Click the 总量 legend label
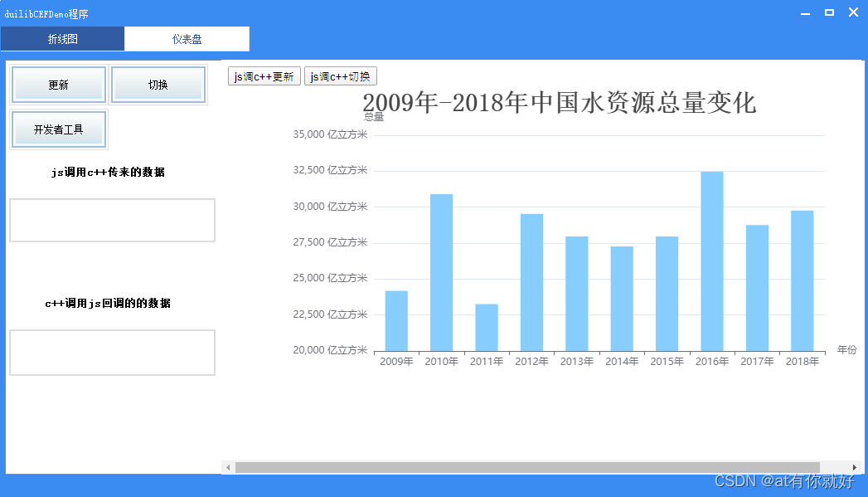Viewport: 868px width, 497px height. click(x=372, y=117)
